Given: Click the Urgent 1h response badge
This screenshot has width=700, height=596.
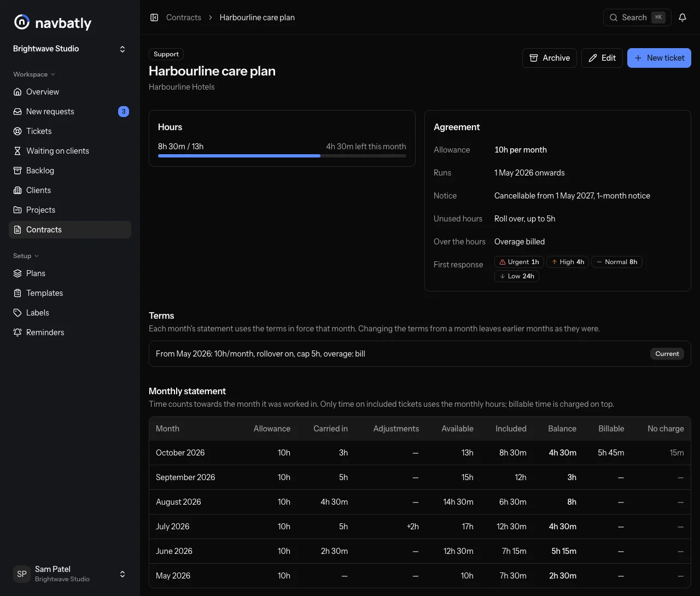Looking at the screenshot, I should pos(519,262).
